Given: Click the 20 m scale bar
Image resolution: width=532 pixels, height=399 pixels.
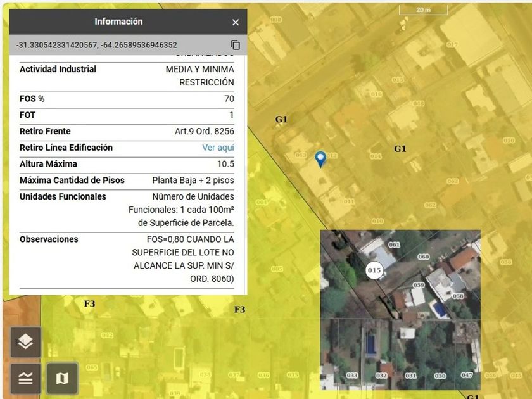Looking at the screenshot, I should (x=423, y=10).
